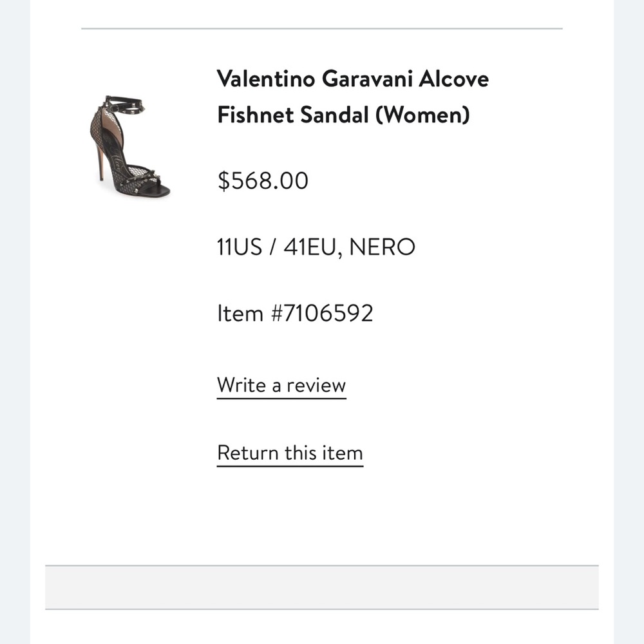Click the underlined 'Write a review' text

click(281, 384)
